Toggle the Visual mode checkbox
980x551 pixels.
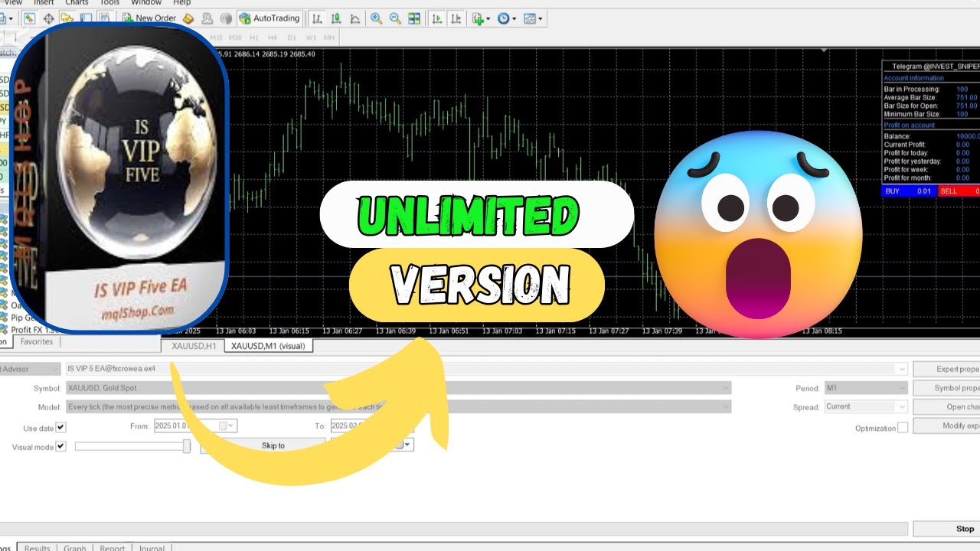click(61, 446)
